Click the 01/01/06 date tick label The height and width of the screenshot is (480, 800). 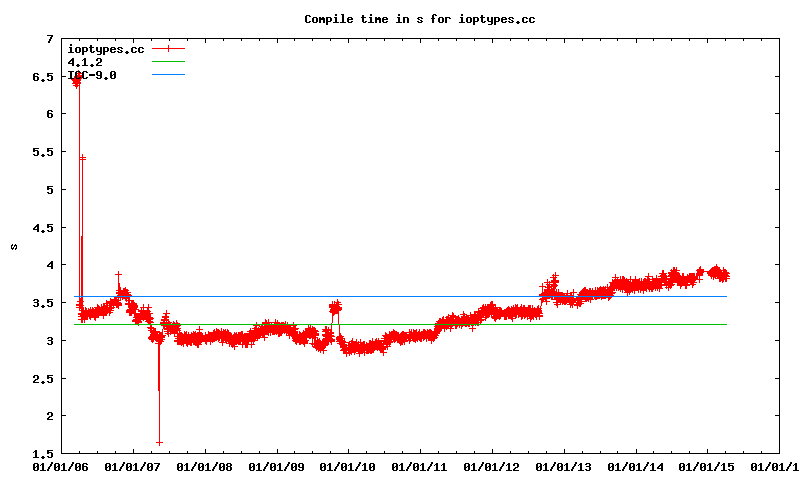point(60,466)
